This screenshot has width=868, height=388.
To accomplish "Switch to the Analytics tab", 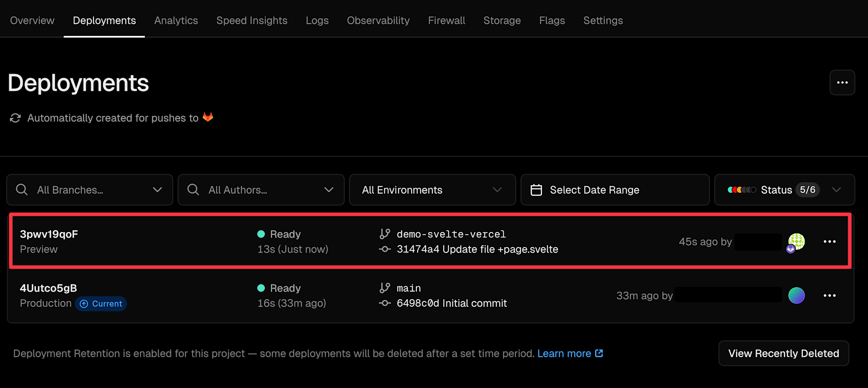I will point(176,20).
